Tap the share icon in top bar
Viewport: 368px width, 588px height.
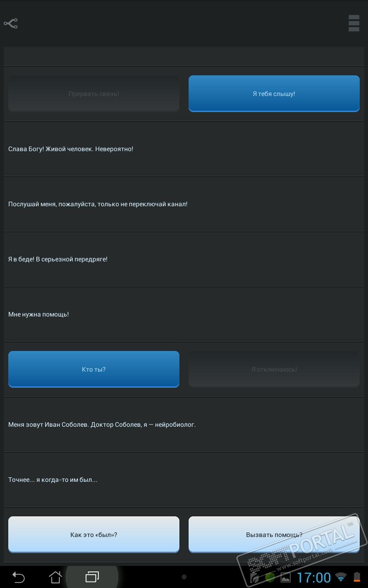(x=11, y=23)
